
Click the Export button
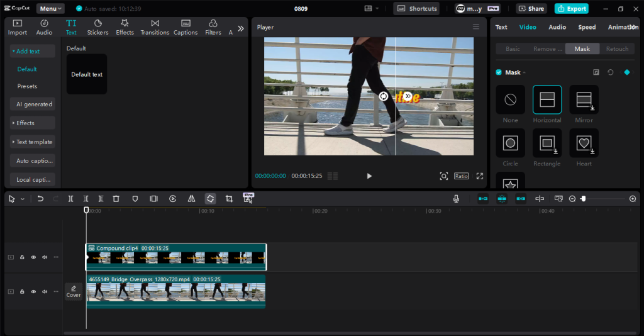571,9
